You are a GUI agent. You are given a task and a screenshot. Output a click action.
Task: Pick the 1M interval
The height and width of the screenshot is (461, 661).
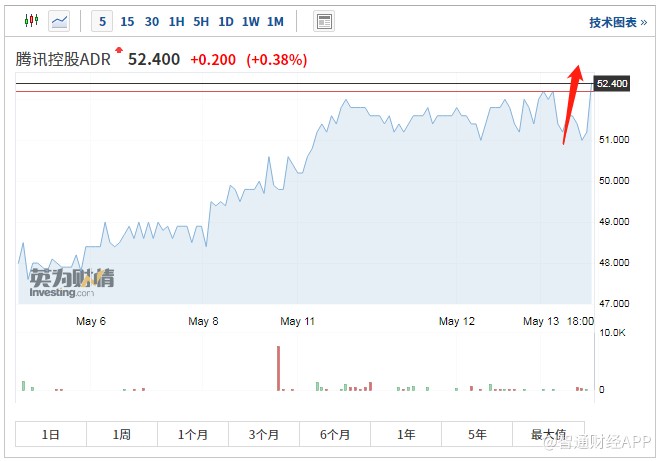click(275, 21)
